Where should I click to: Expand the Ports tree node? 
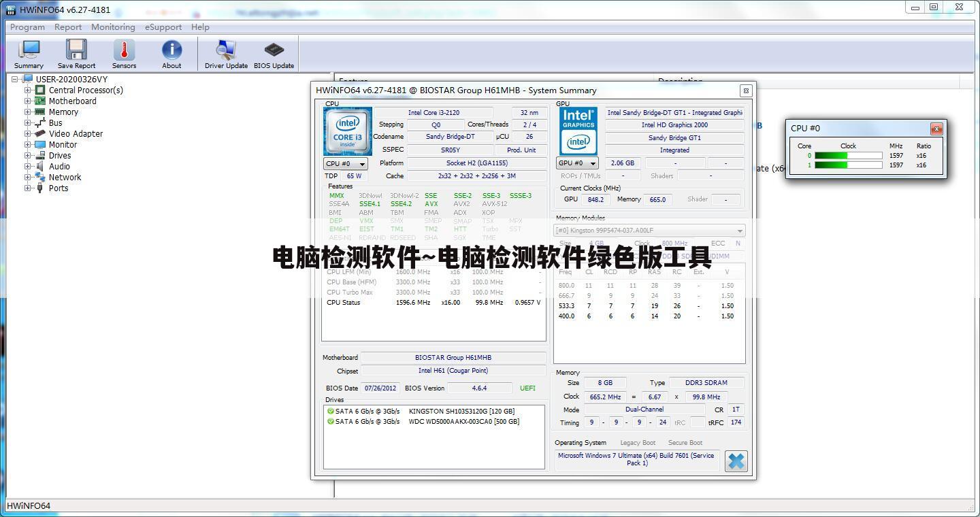coord(28,188)
